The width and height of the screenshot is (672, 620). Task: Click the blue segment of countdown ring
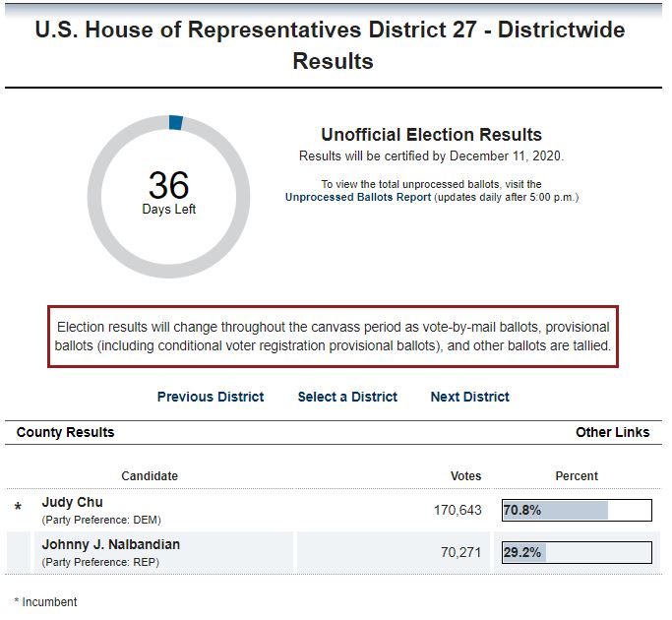pos(176,122)
